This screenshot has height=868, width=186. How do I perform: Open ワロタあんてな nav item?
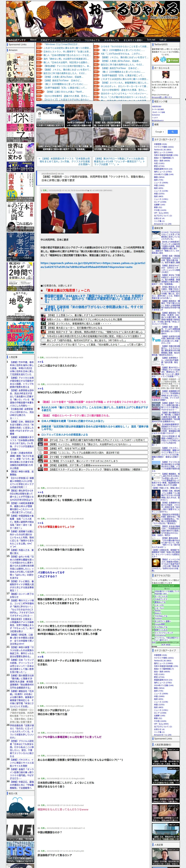click(x=92, y=40)
